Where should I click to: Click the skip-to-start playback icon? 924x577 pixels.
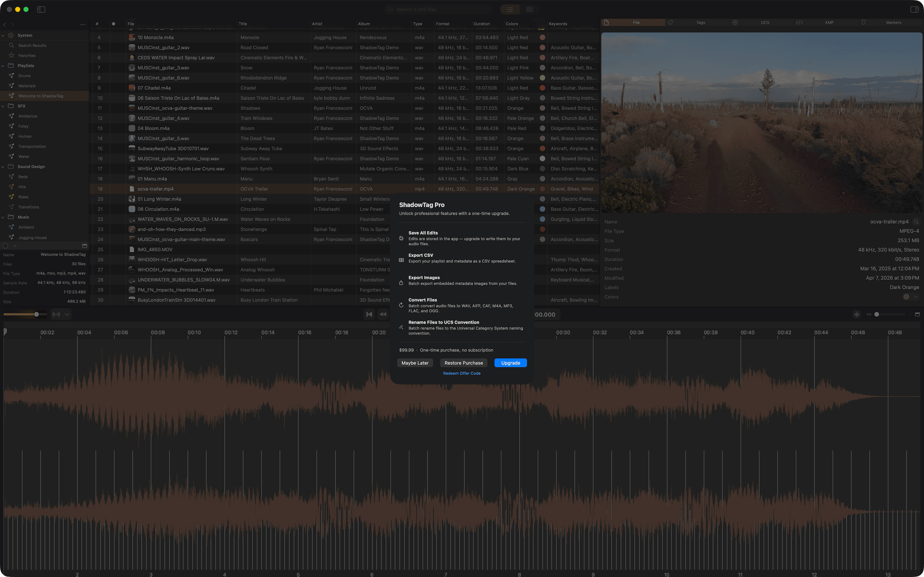click(x=369, y=314)
